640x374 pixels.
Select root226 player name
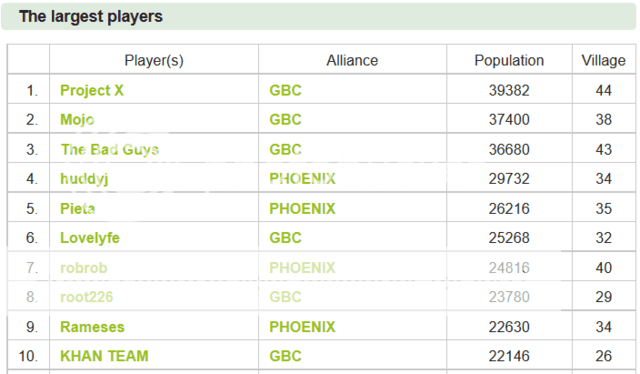tap(87, 297)
